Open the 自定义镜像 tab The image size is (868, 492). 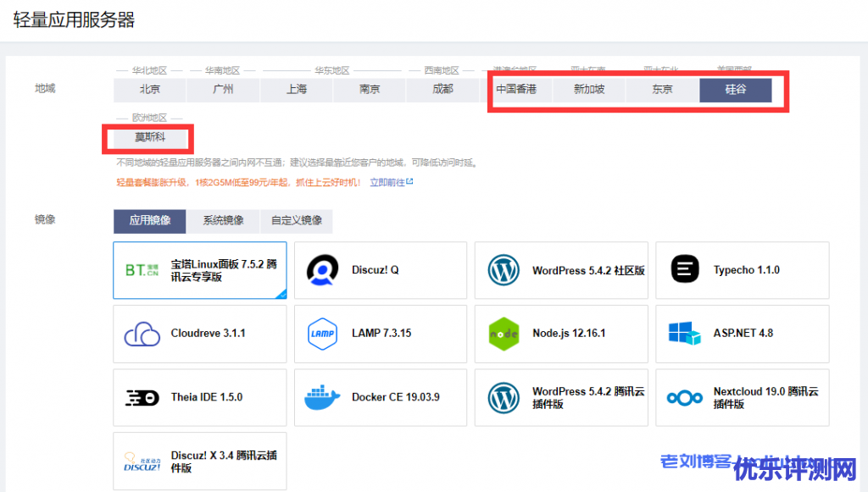coord(296,221)
